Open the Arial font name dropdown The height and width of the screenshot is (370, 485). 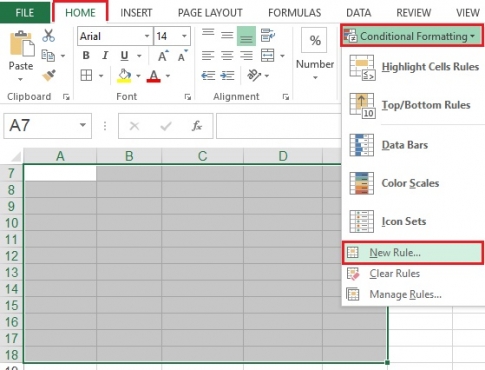147,36
